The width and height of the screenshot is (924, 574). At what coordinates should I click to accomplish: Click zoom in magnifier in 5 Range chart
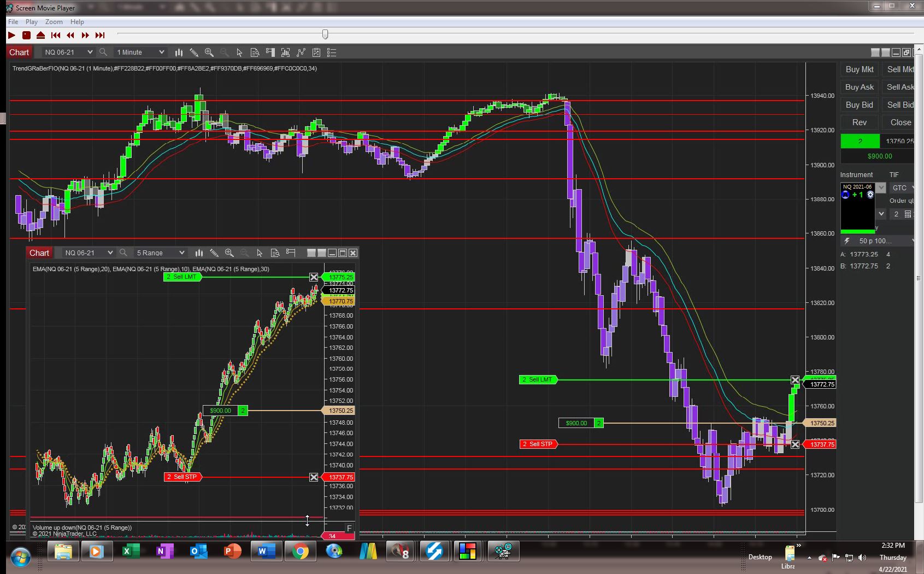coord(229,253)
